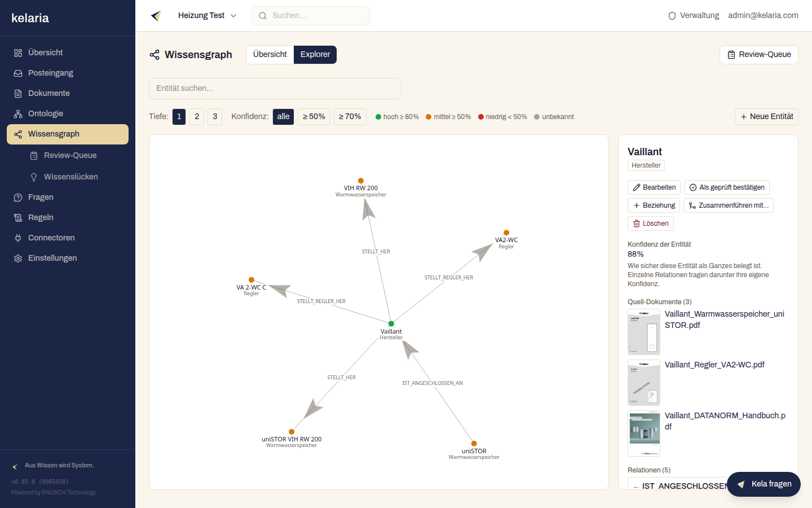The width and height of the screenshot is (812, 508).
Task: Open Vaillant_Warmwasserspeicher_uniSTOR.pdf thumbnail
Action: 644,332
